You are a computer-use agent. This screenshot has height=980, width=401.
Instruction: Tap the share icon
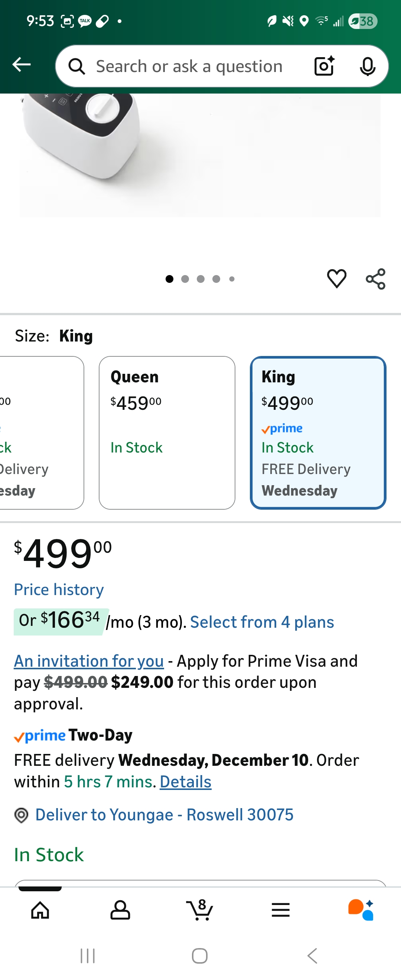[375, 279]
